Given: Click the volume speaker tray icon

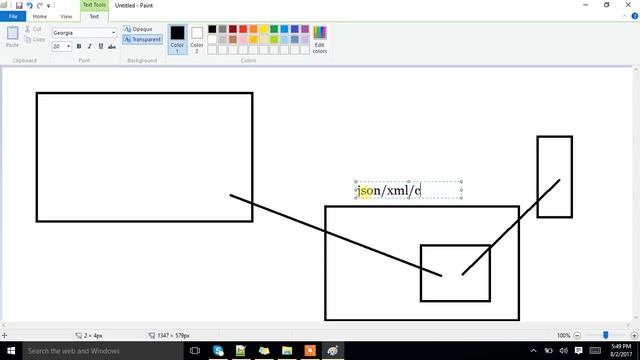Looking at the screenshot, I should pos(564,351).
